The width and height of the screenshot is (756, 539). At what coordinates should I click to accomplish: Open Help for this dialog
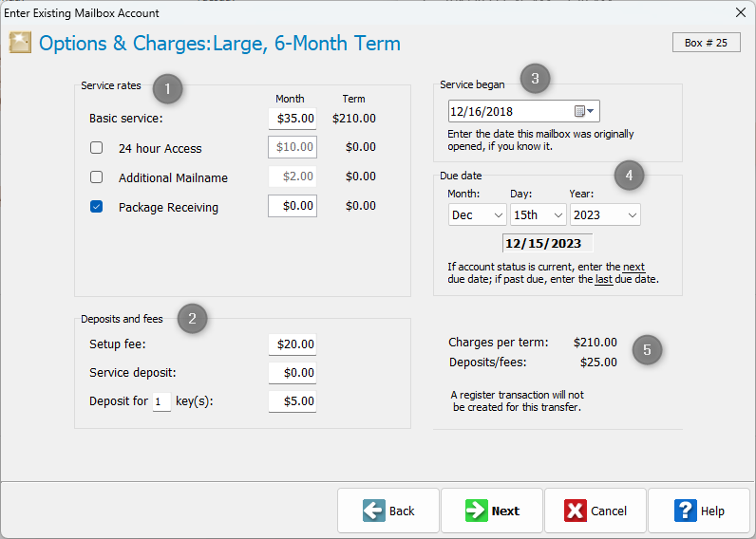pyautogui.click(x=699, y=511)
